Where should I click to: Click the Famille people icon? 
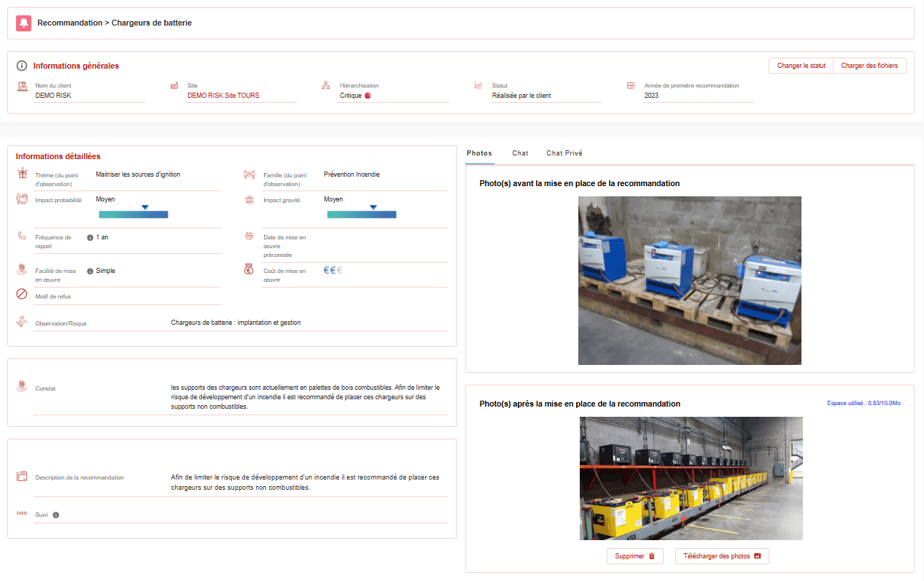pos(249,174)
